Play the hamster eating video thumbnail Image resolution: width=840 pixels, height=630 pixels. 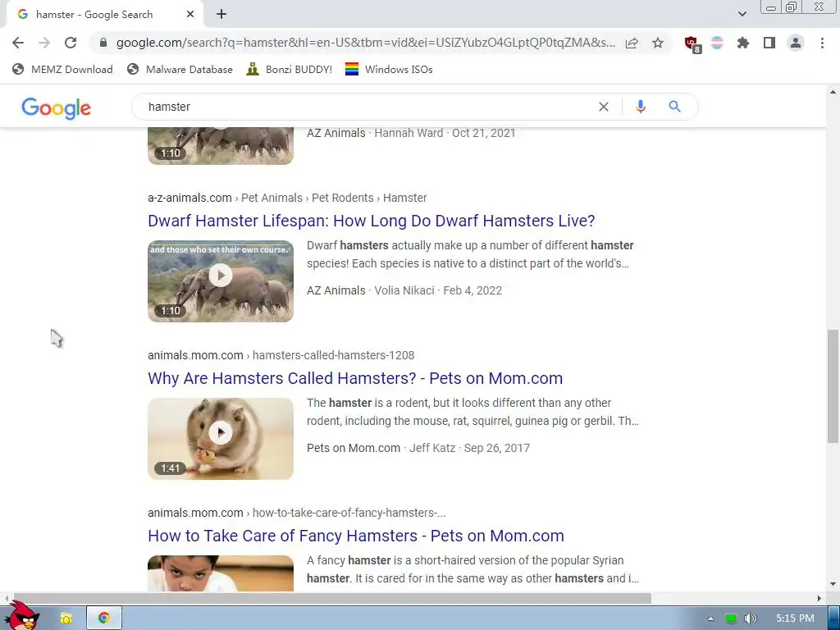(221, 438)
